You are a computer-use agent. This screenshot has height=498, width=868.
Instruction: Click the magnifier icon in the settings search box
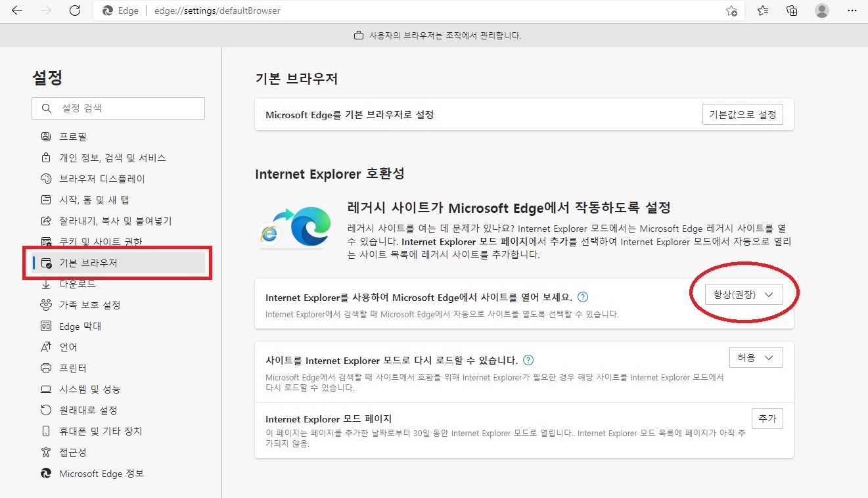pos(46,108)
